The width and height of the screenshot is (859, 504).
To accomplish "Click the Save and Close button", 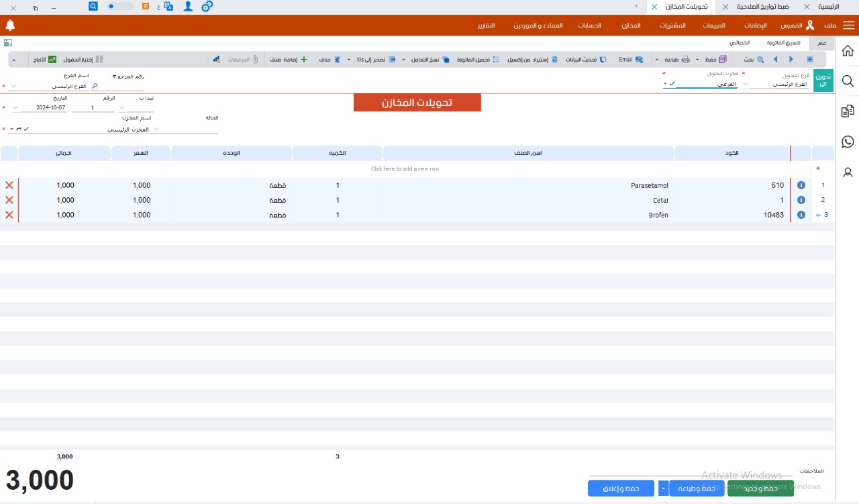I will pos(621,489).
